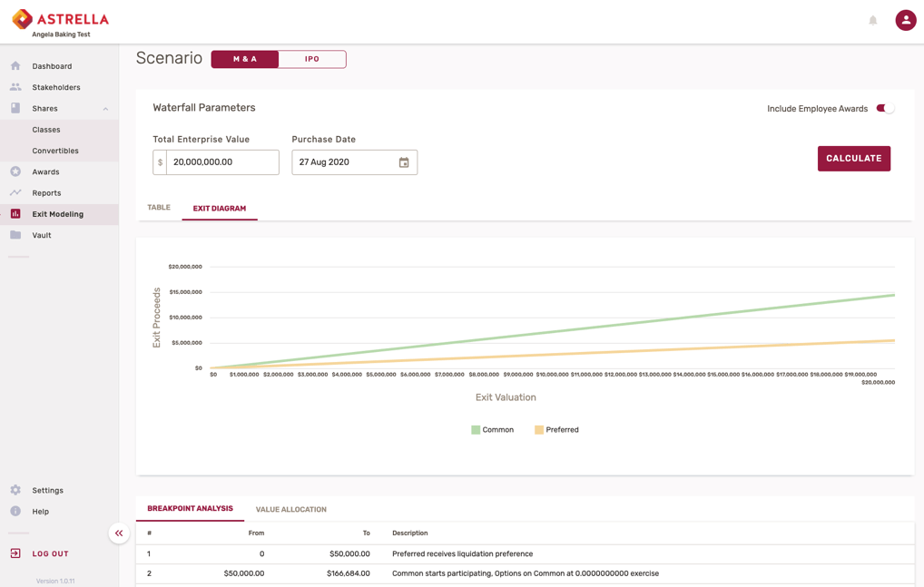Click the Reports line chart icon
924x587 pixels.
(x=15, y=192)
